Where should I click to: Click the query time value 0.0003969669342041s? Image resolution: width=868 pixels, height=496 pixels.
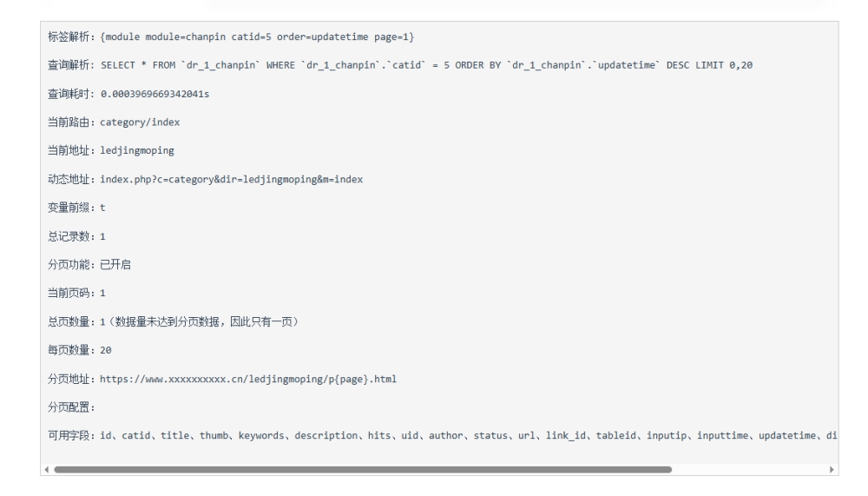155,94
